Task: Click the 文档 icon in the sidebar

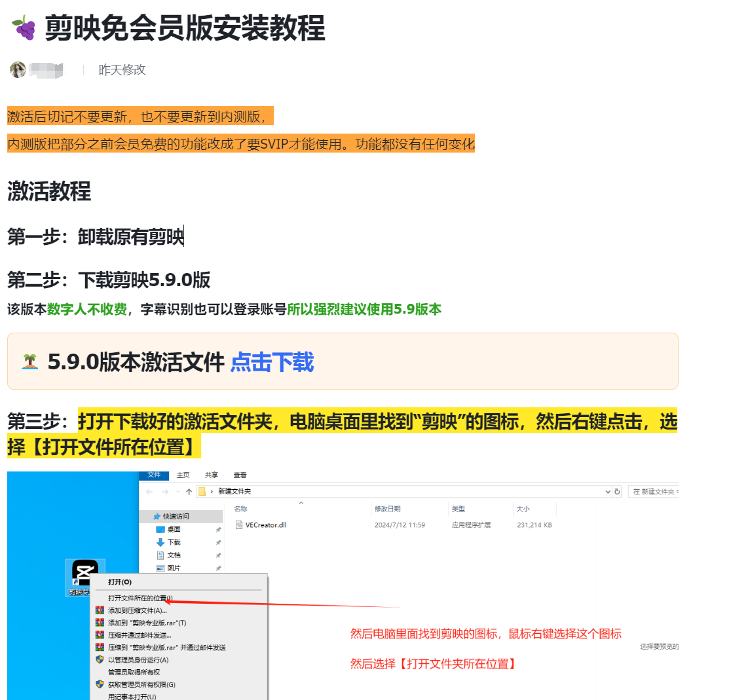Action: [x=160, y=555]
